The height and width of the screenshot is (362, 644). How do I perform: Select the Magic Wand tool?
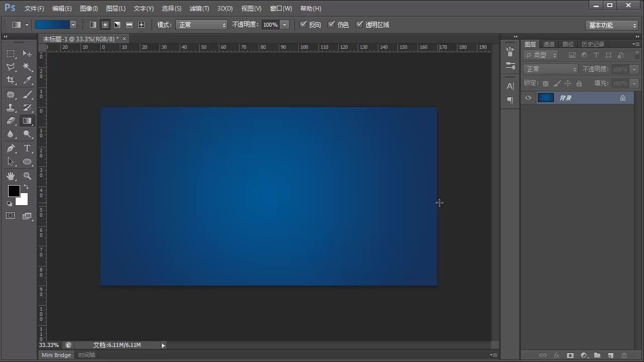[27, 67]
